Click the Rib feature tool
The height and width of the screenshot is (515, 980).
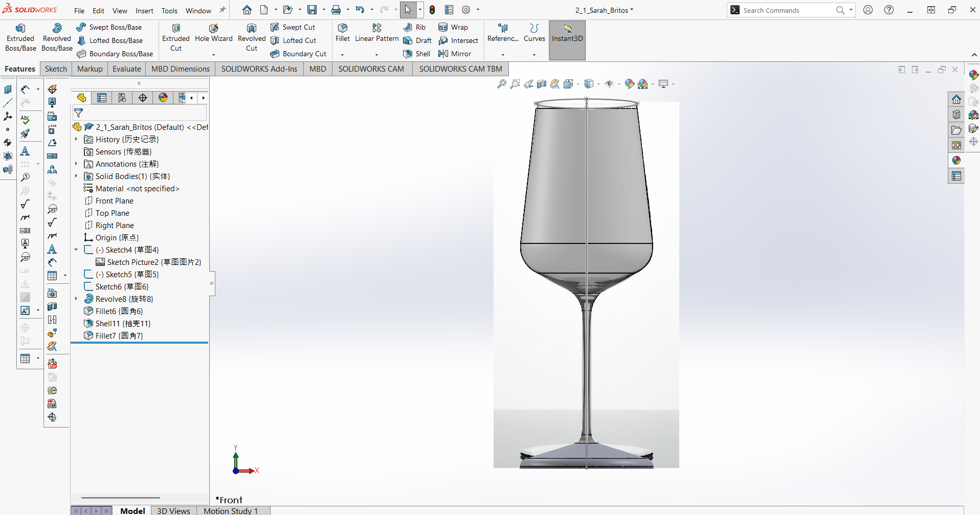415,27
